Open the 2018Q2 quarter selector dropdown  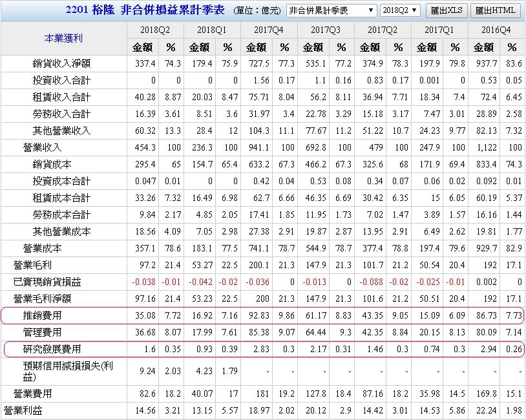(400, 10)
